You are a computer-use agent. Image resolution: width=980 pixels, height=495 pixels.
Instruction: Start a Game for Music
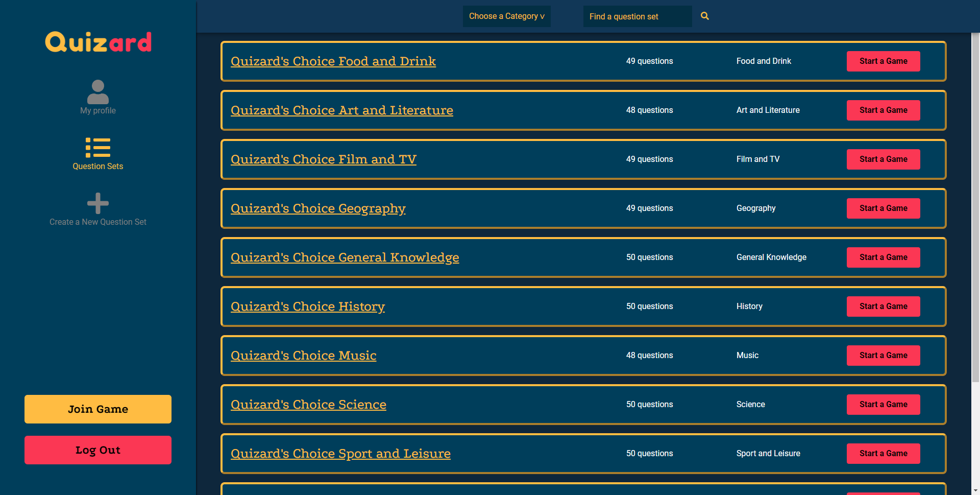click(x=884, y=356)
